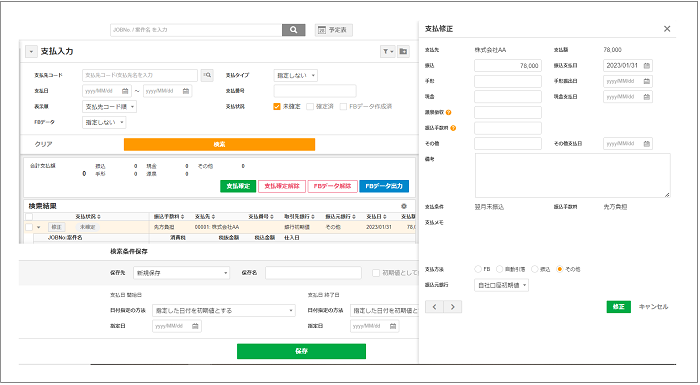Open the filter funnel menu in 支払入力 header

coord(388,52)
